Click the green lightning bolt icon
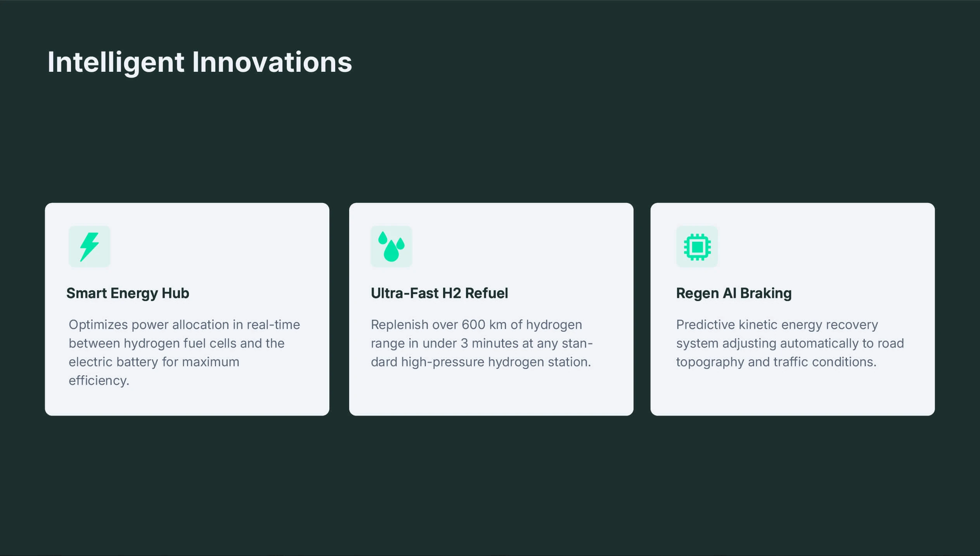 (89, 247)
